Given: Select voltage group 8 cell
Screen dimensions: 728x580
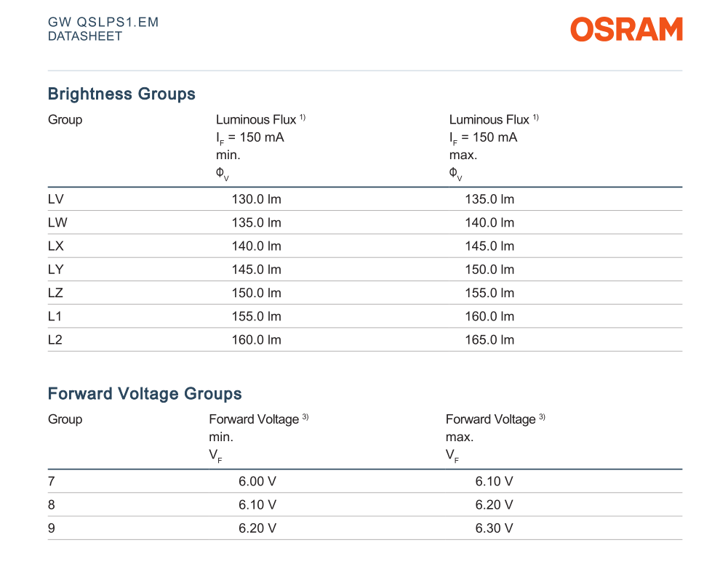Looking at the screenshot, I should tap(52, 505).
